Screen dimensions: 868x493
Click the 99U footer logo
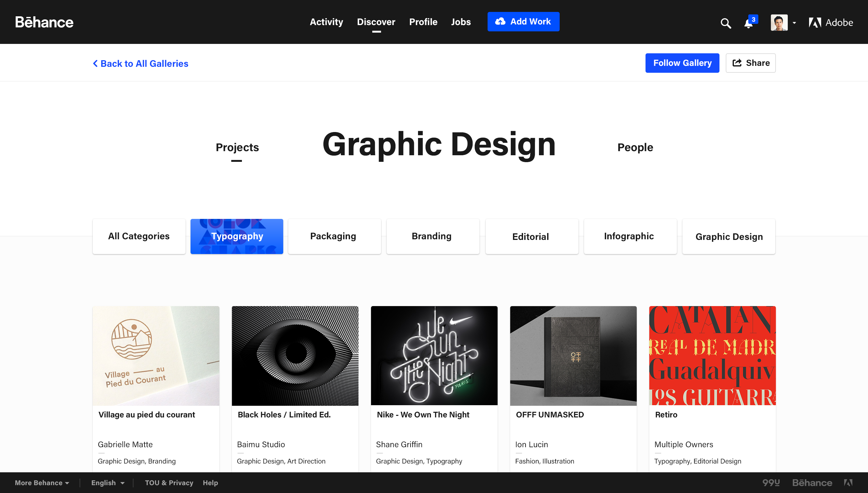(x=771, y=483)
